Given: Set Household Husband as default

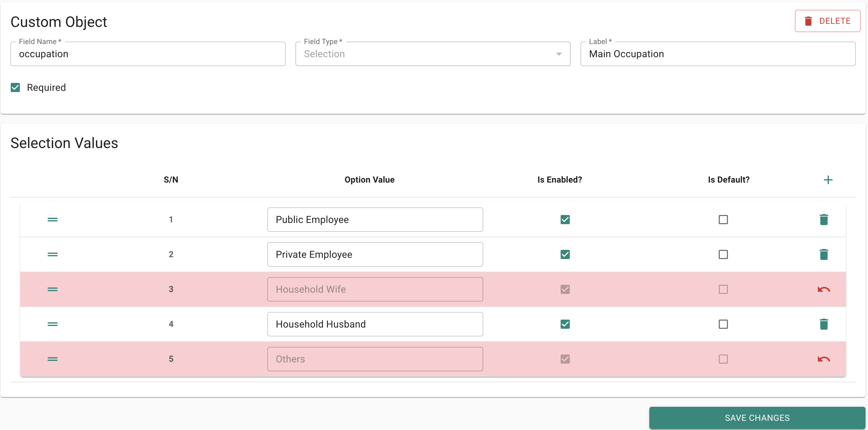Looking at the screenshot, I should click(723, 324).
